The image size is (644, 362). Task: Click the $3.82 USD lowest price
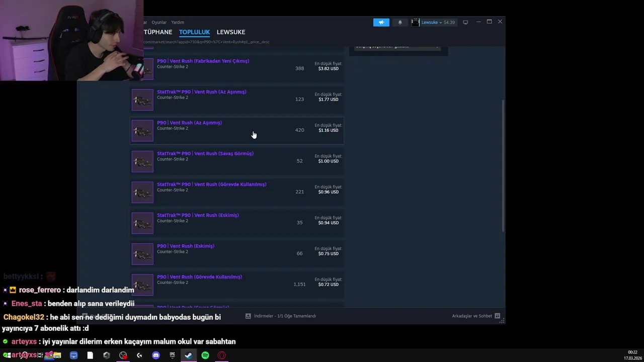click(328, 68)
